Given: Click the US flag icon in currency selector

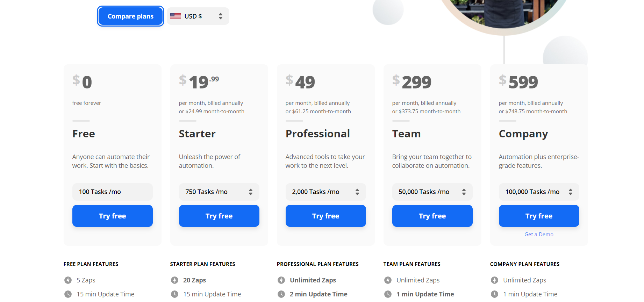Looking at the screenshot, I should [175, 16].
